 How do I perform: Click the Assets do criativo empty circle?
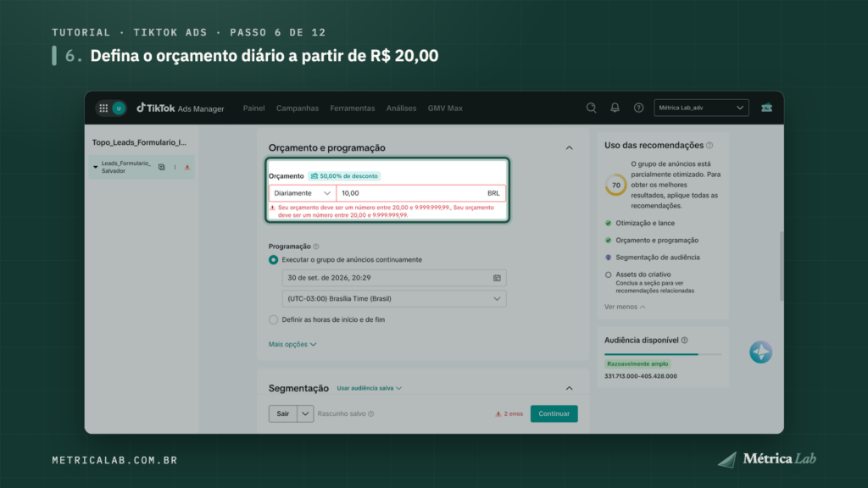(609, 274)
